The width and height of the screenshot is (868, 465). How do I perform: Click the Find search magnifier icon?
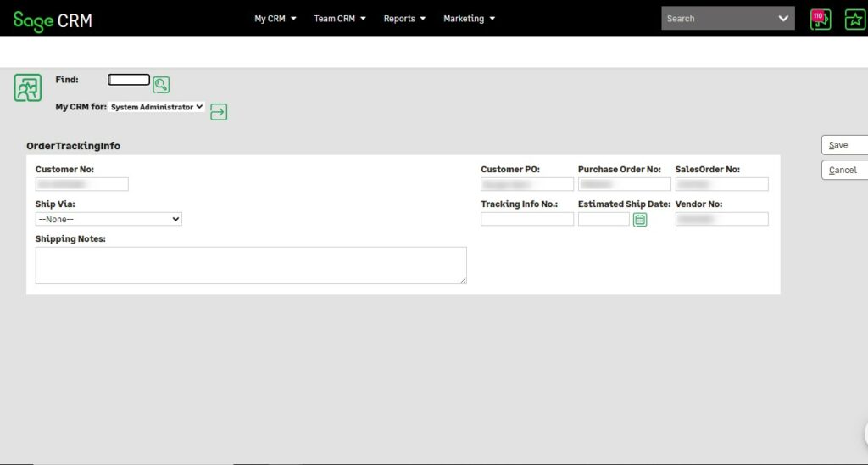tap(161, 85)
